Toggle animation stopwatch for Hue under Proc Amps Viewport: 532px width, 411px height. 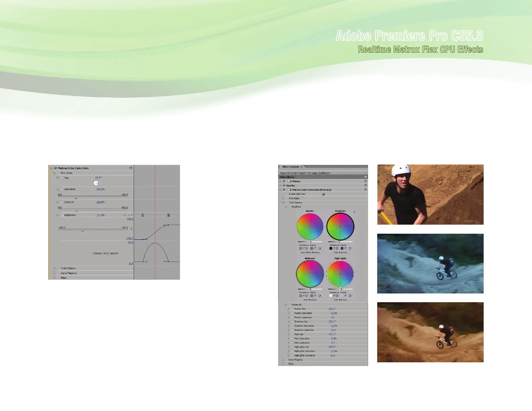(x=62, y=178)
